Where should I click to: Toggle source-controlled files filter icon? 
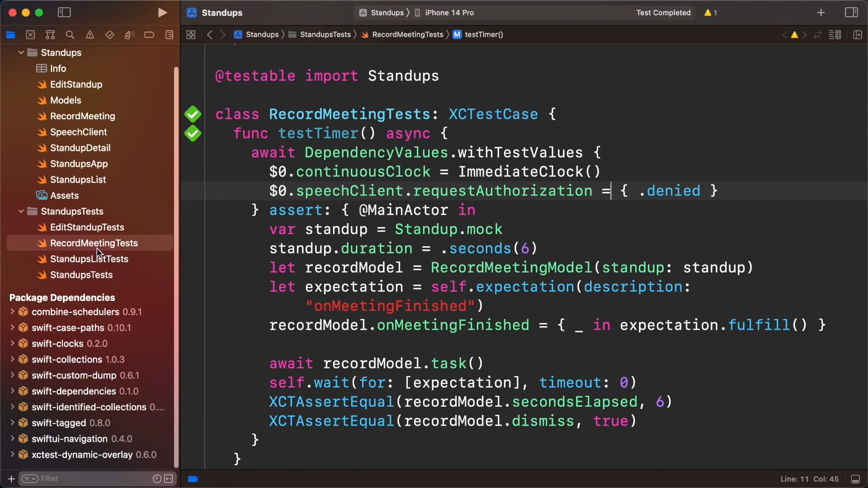(x=169, y=479)
